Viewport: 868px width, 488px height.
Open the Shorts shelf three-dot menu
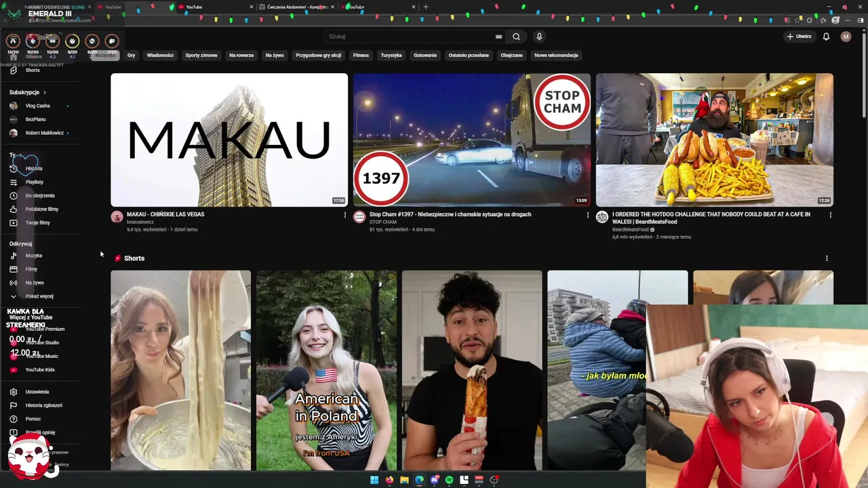click(x=827, y=258)
